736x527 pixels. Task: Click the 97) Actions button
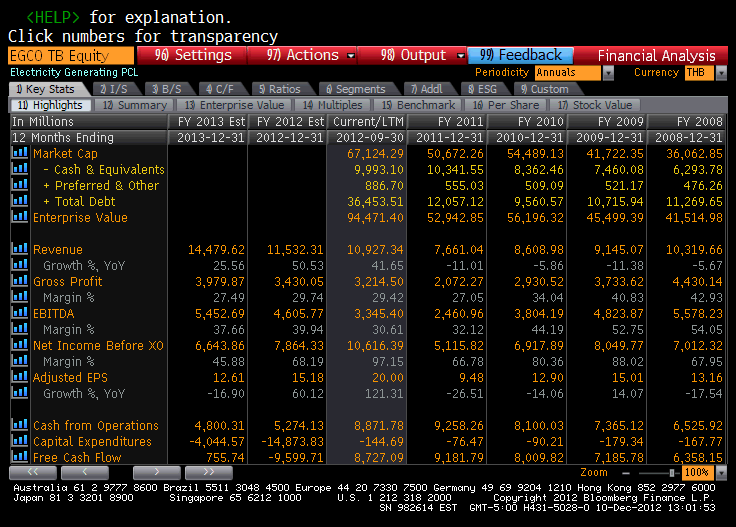click(303, 55)
